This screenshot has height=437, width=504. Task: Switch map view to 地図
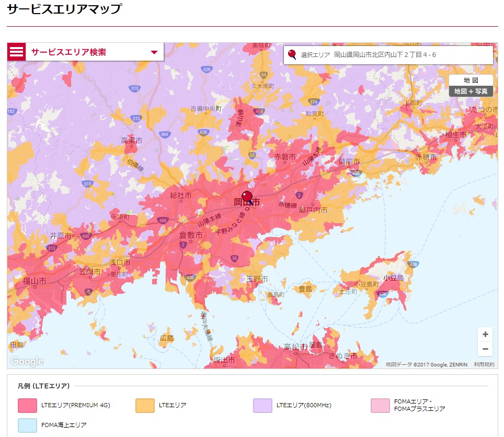[471, 80]
